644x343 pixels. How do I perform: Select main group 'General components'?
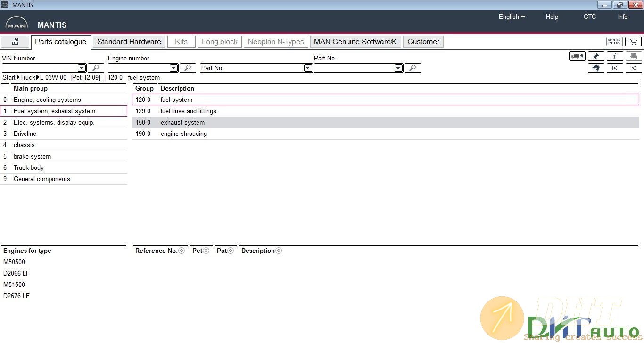coord(64,179)
